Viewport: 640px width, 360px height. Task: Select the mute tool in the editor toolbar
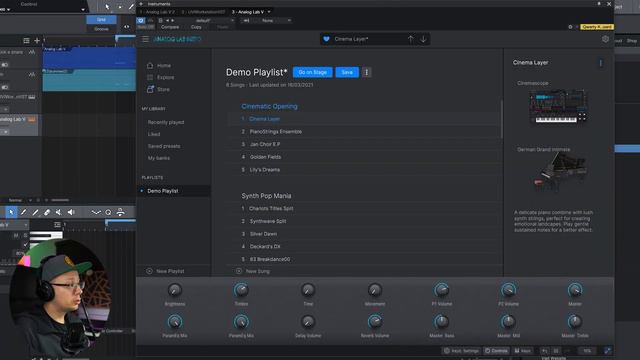point(59,212)
